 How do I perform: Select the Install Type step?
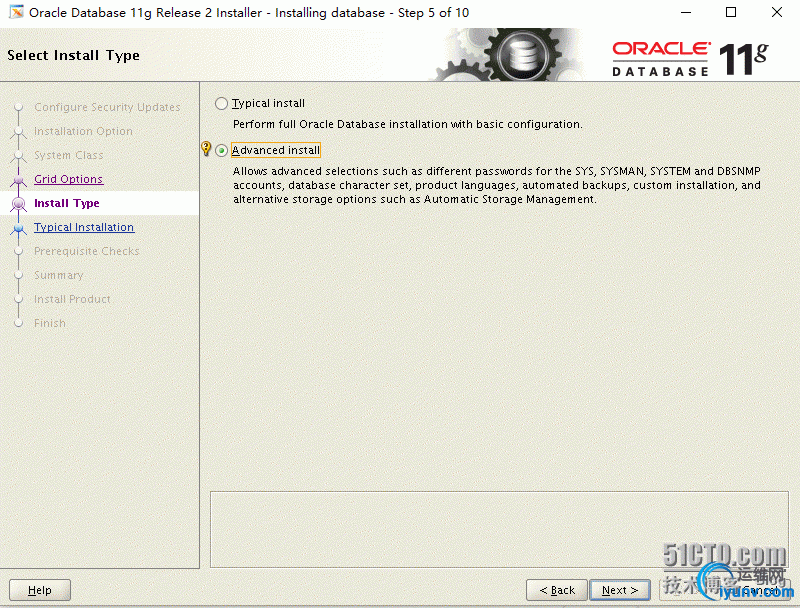pyautogui.click(x=67, y=203)
